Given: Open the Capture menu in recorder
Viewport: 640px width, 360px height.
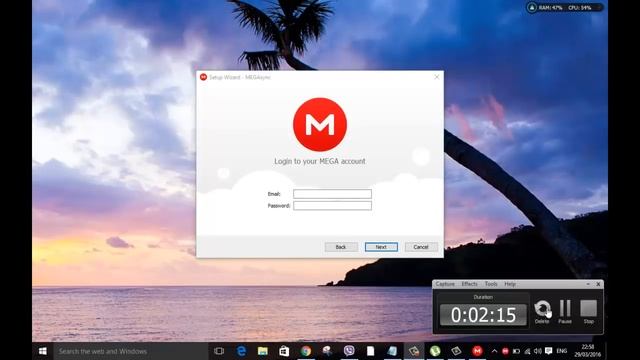Looking at the screenshot, I should [x=445, y=284].
